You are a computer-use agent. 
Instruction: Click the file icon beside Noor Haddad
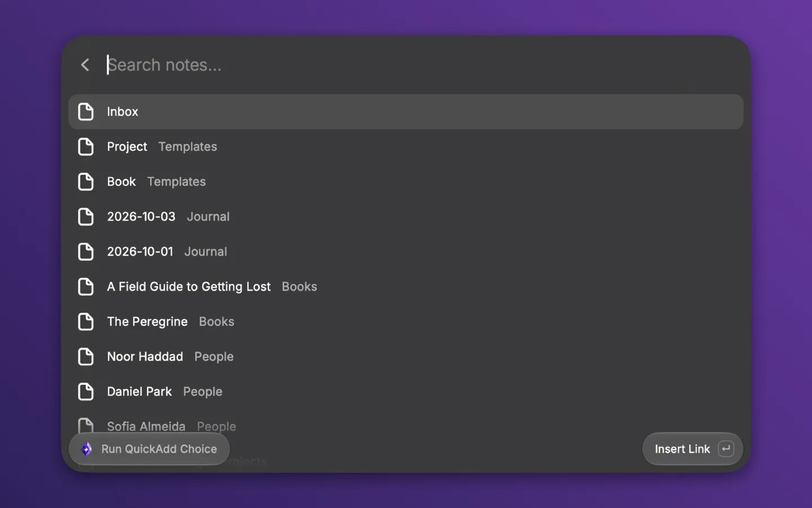point(86,357)
